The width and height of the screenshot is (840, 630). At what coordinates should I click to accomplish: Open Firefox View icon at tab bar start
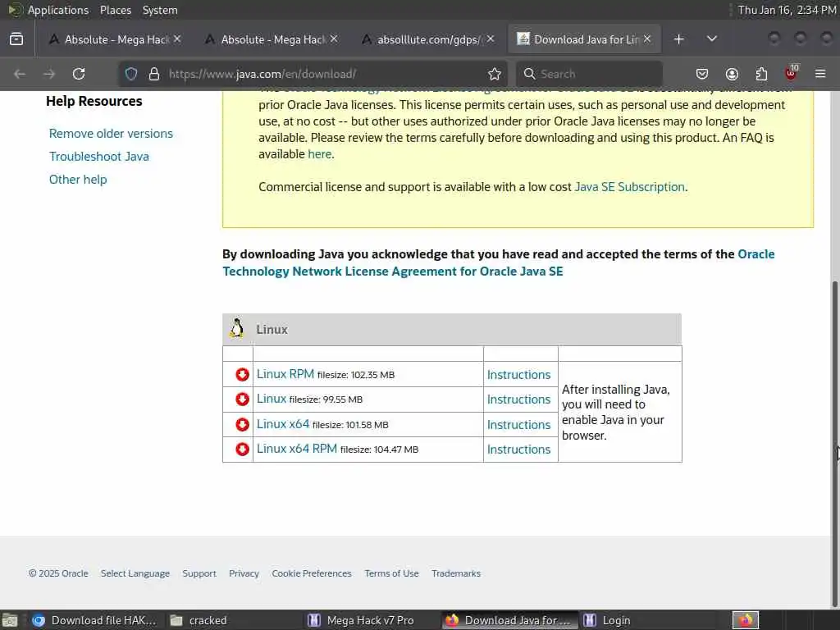[16, 39]
